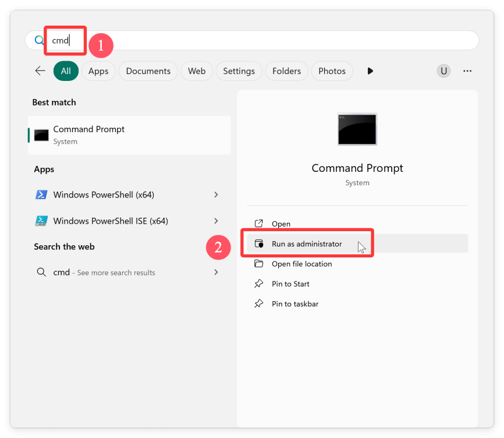504x438 pixels.
Task: Choose Pin to taskbar option
Action: [x=294, y=303]
